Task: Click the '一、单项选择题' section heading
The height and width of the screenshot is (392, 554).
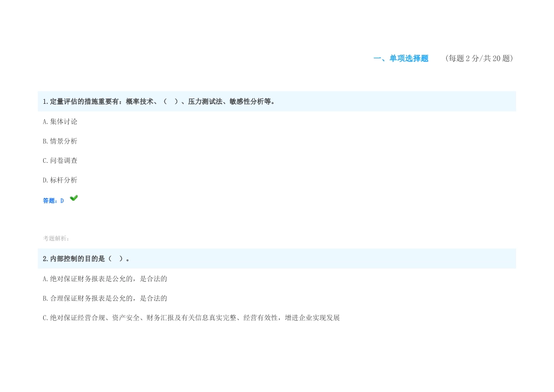Action: 401,58
